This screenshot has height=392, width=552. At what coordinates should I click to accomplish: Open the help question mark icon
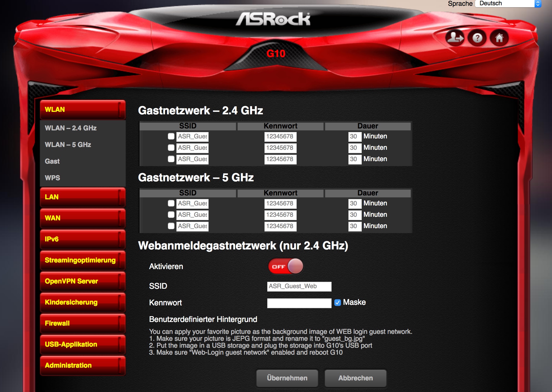(477, 38)
